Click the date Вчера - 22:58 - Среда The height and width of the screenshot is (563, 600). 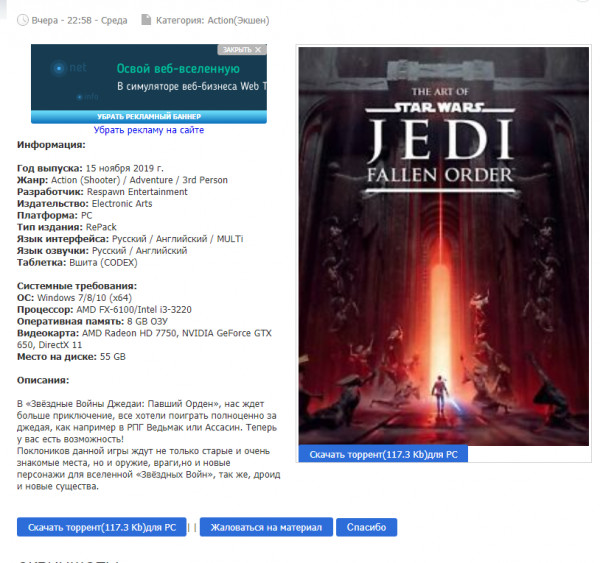79,20
